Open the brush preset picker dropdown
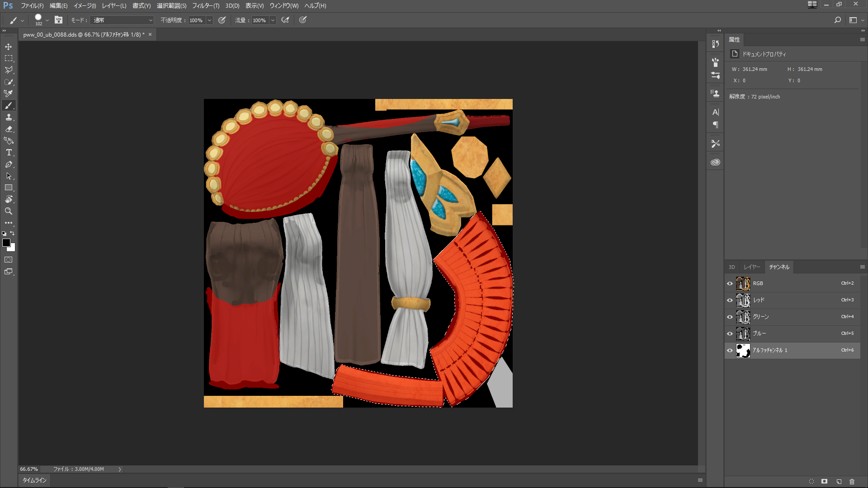This screenshot has width=868, height=488. coord(47,20)
